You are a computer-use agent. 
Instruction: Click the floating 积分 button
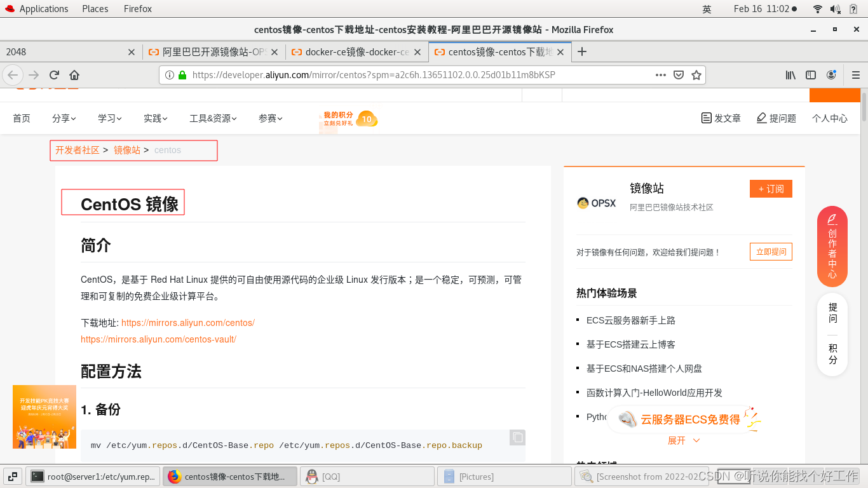coord(832,354)
